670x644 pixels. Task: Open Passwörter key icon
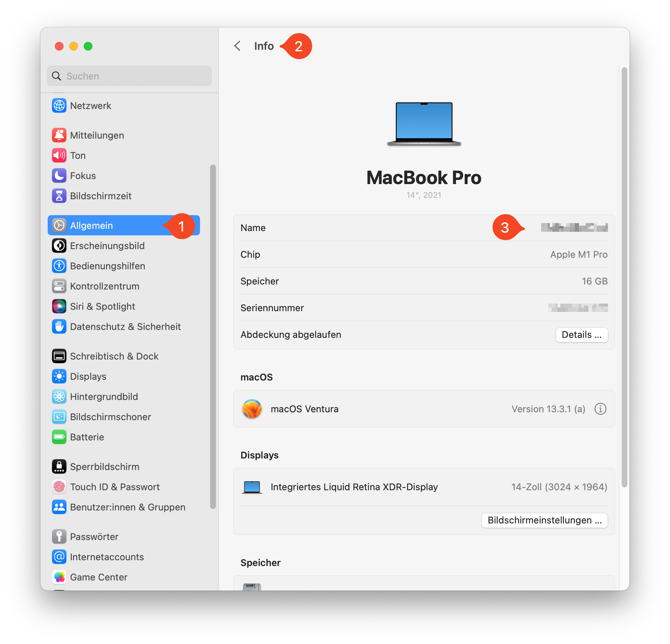click(x=59, y=537)
